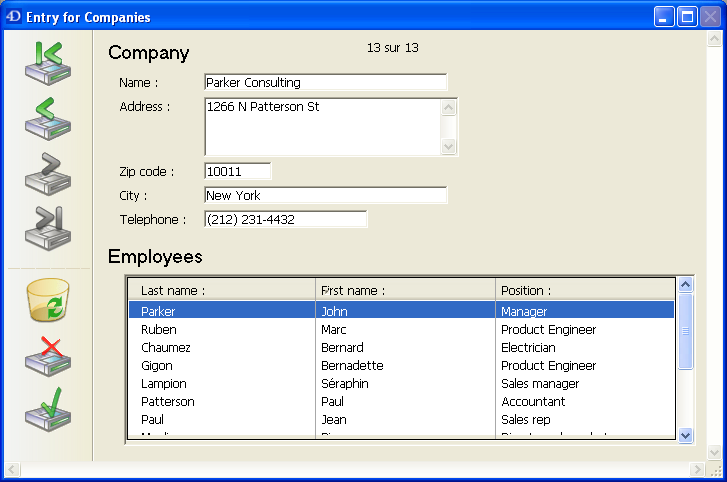Click the delete record trash icon
Viewport: 727px width, 482px height.
tap(47, 301)
